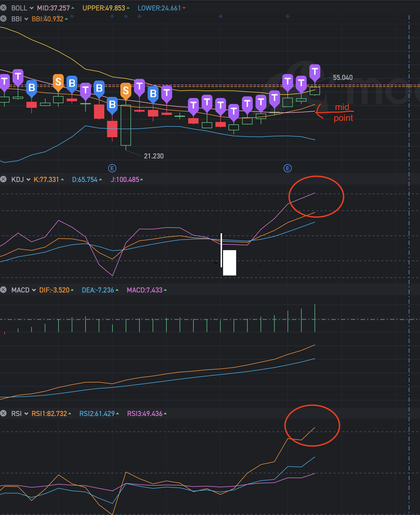Click the rightmost diamond event marker along top

[287, 17]
